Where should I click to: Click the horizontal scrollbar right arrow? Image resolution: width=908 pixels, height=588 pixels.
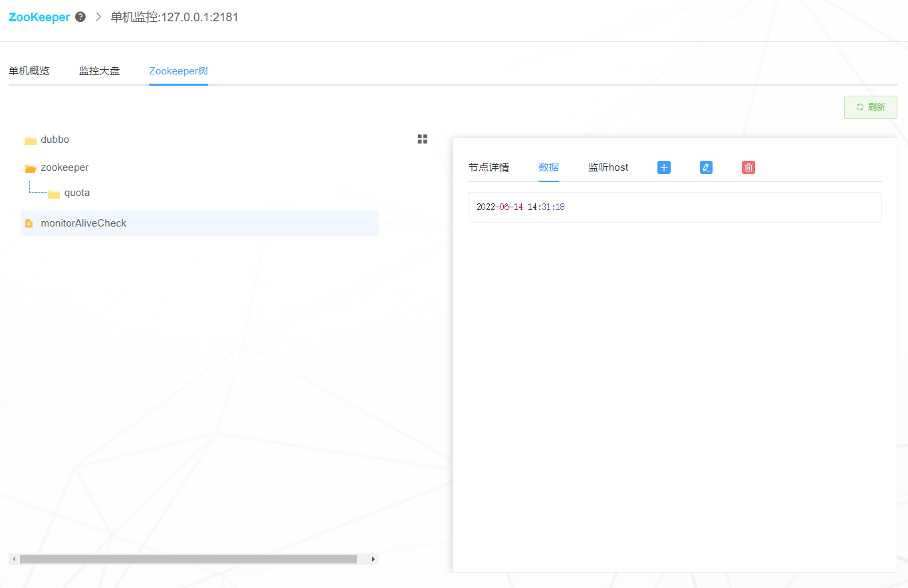(374, 559)
